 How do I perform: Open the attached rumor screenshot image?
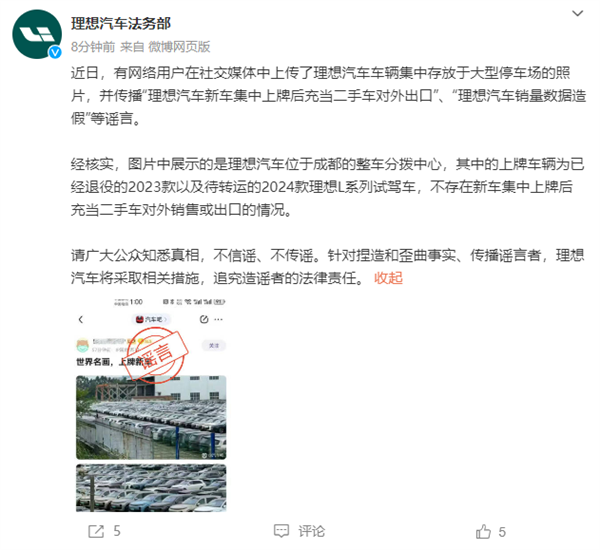pyautogui.click(x=151, y=405)
